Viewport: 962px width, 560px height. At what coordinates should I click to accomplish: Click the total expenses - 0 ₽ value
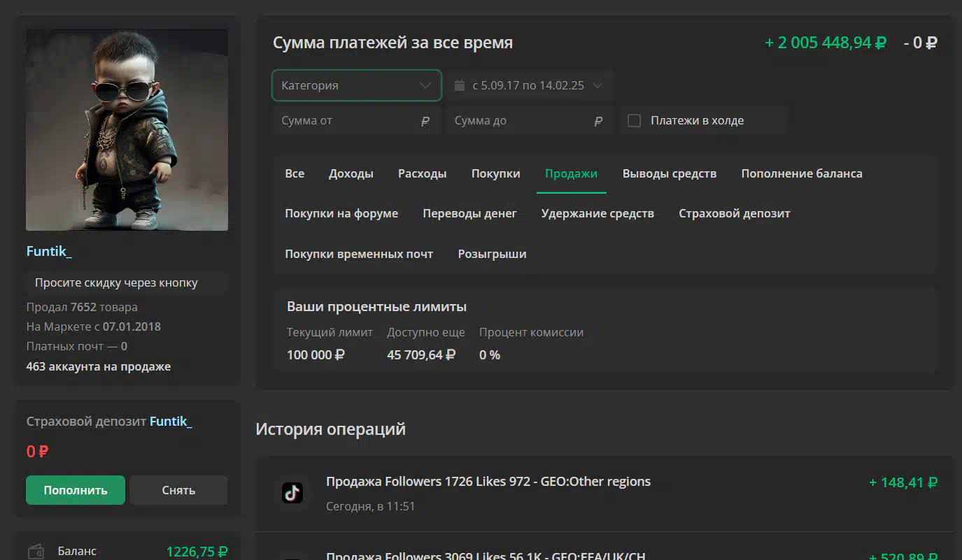point(920,43)
